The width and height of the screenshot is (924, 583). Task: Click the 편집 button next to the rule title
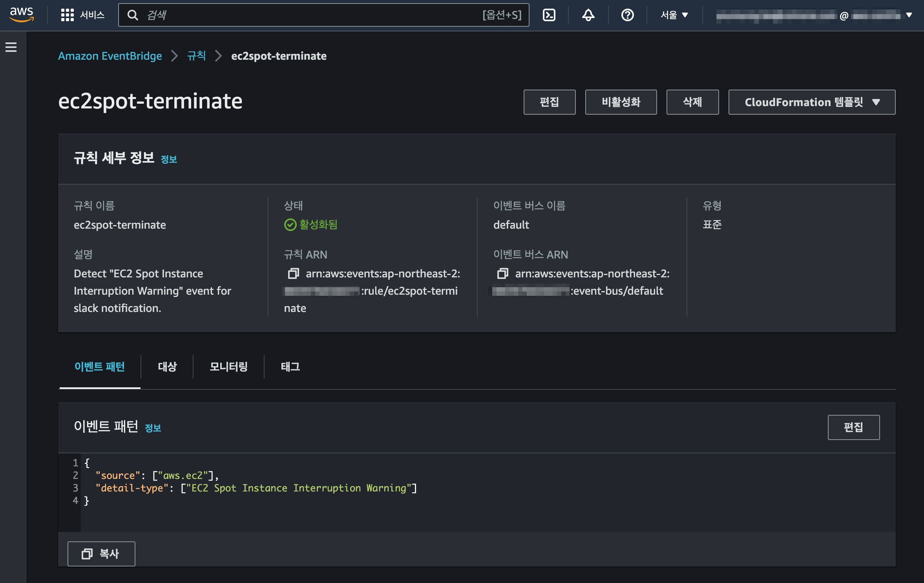(549, 102)
